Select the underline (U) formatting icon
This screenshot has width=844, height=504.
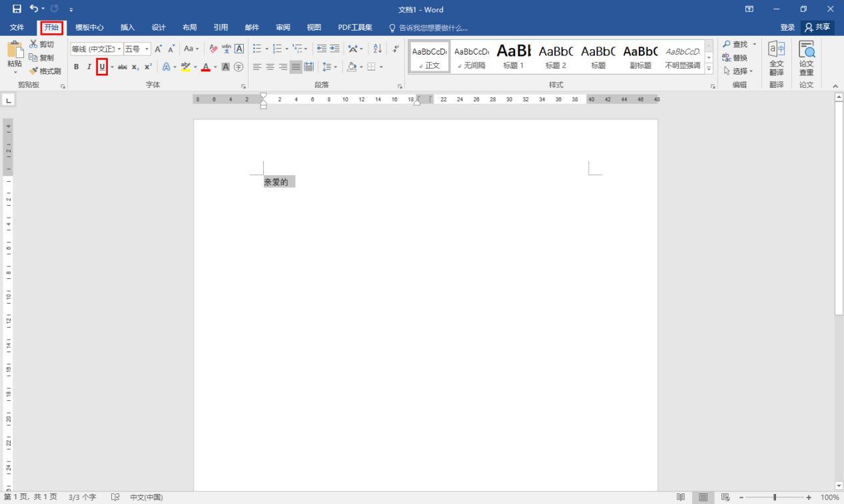pyautogui.click(x=101, y=67)
